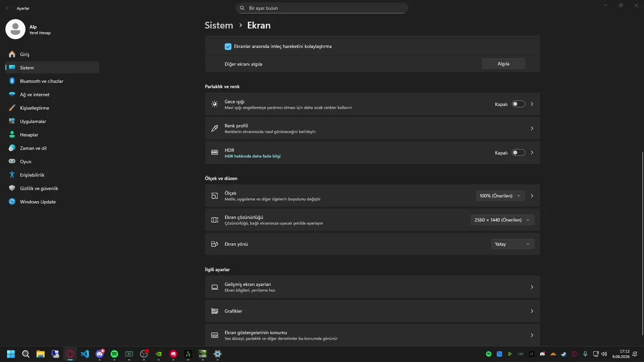Expand HDR settings chevron

532,152
